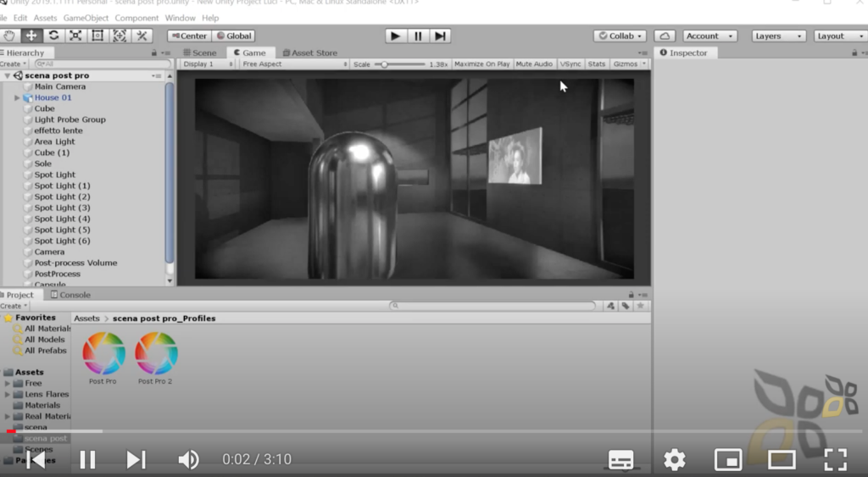The width and height of the screenshot is (868, 477).
Task: Open the Edit menu
Action: (x=20, y=18)
